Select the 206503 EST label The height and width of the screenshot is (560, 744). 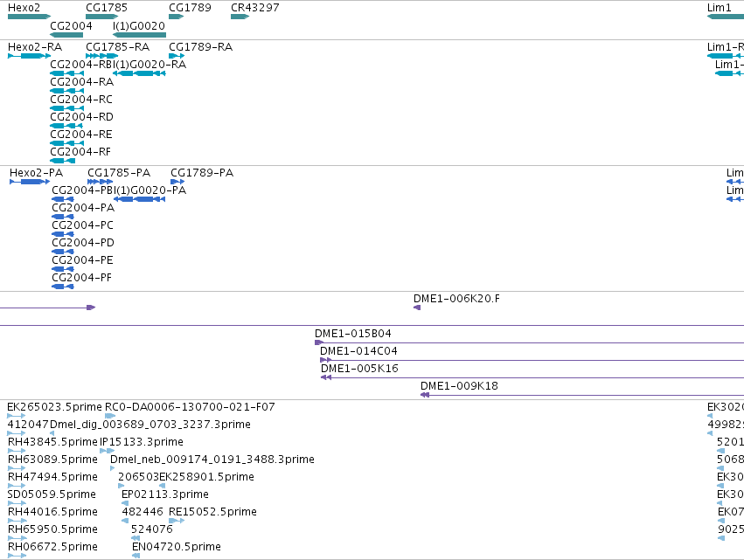[x=138, y=478]
